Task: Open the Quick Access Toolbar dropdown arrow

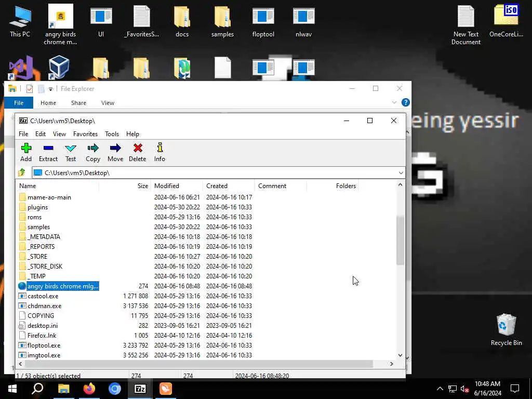Action: coord(50,89)
